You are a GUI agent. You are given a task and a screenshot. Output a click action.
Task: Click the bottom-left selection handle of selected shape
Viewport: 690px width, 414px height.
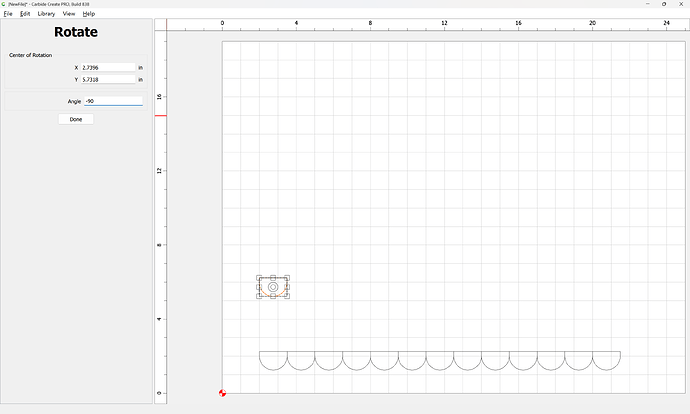point(259,296)
